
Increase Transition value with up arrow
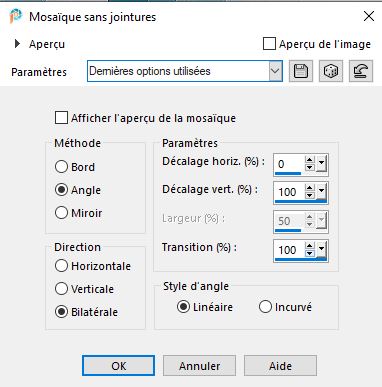click(310, 246)
